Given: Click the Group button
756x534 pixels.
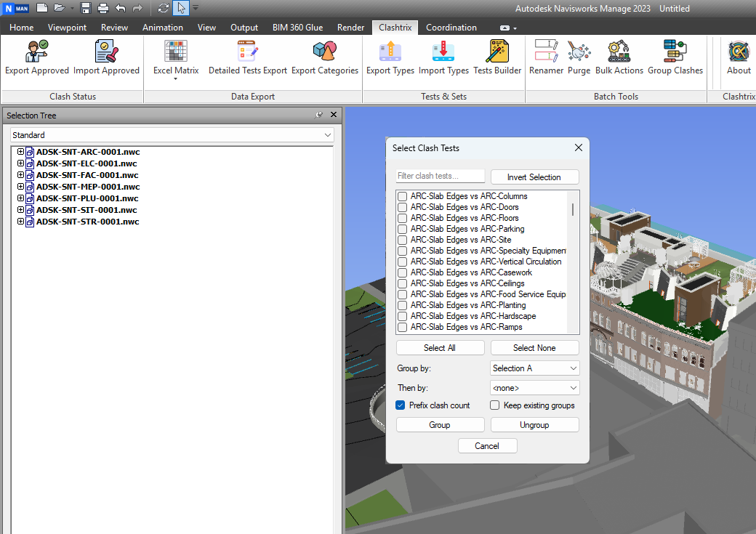Looking at the screenshot, I should [441, 425].
